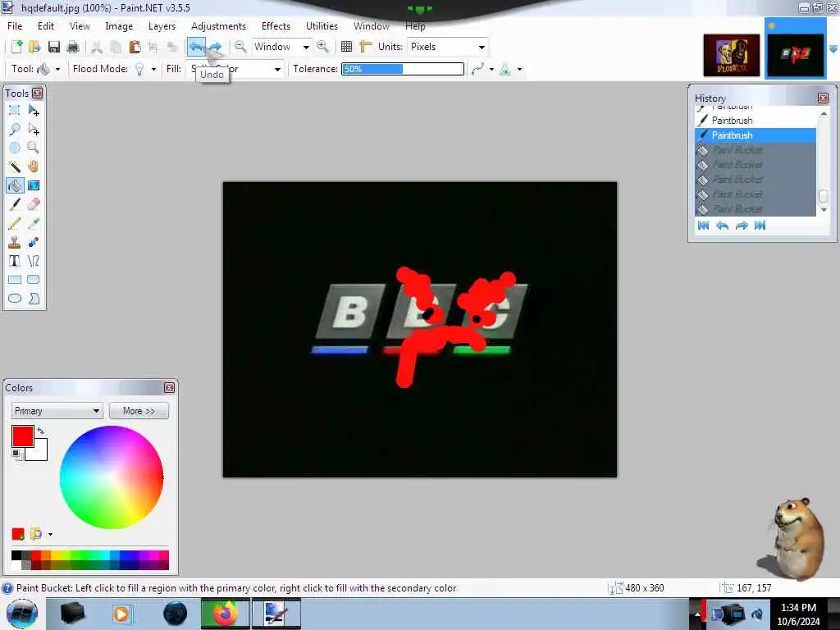Open the Image menu
Viewport: 840px width, 630px height.
click(119, 26)
